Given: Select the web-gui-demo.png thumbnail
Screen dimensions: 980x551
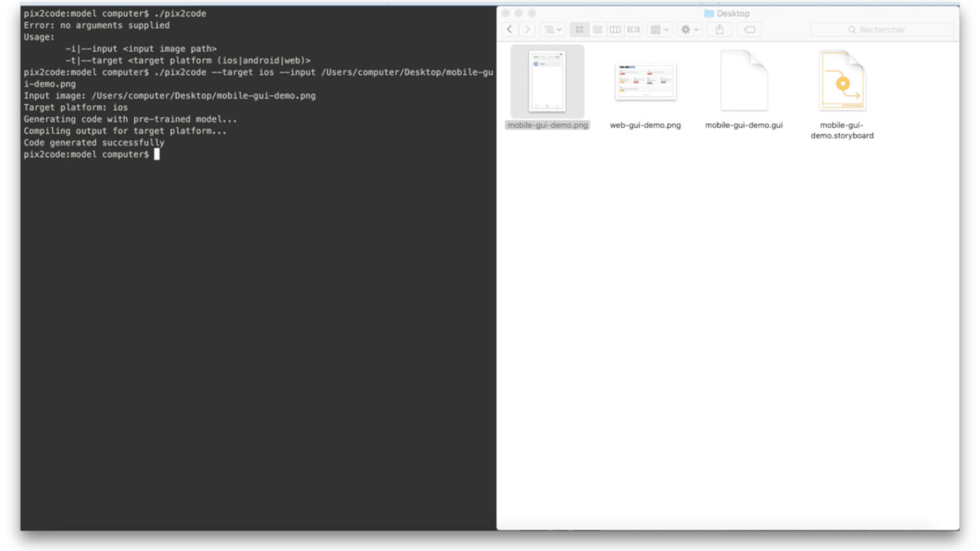Looking at the screenshot, I should (645, 81).
